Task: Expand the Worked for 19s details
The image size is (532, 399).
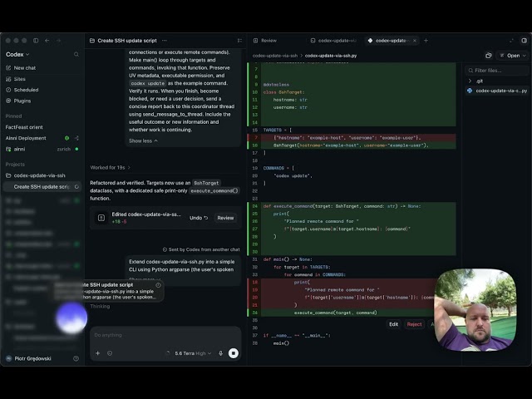Action: 110,168
